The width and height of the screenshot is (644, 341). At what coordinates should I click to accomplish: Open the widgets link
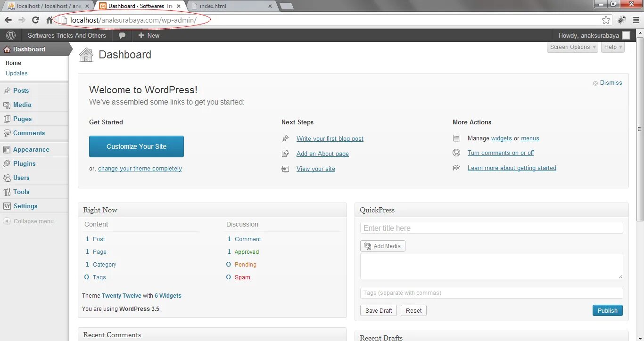(501, 138)
